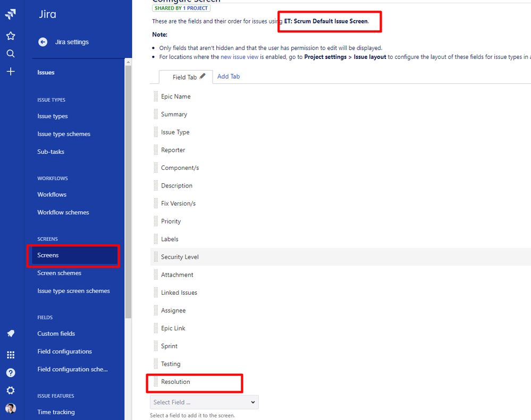
Task: Click the drag handle beside Resolution
Action: 156,382
